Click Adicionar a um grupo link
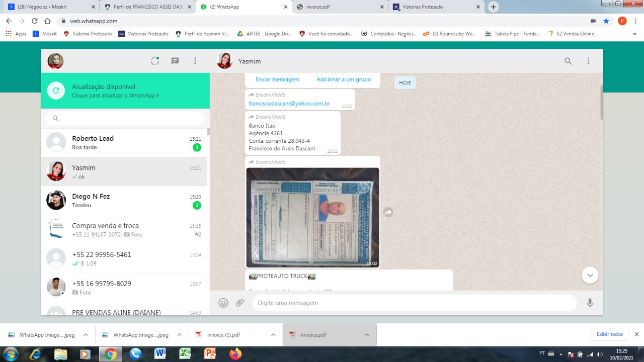 [344, 79]
